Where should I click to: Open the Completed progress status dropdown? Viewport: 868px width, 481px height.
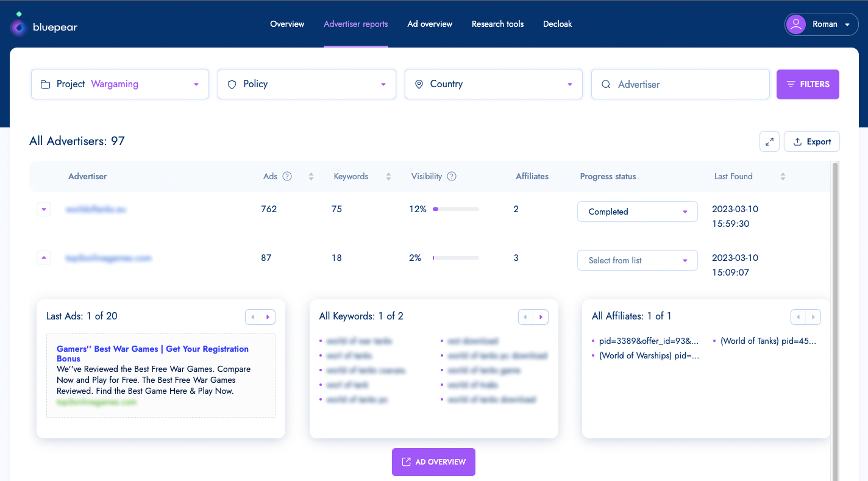click(637, 212)
